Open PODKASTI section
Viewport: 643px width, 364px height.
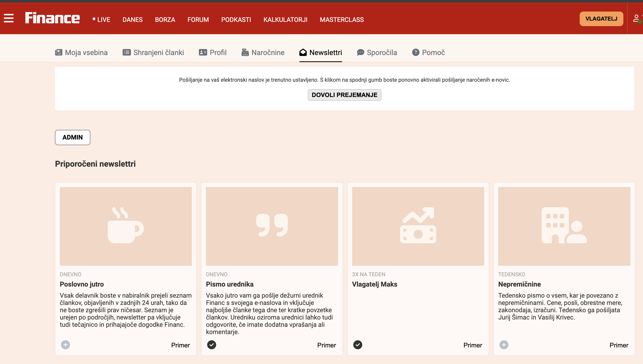click(236, 20)
